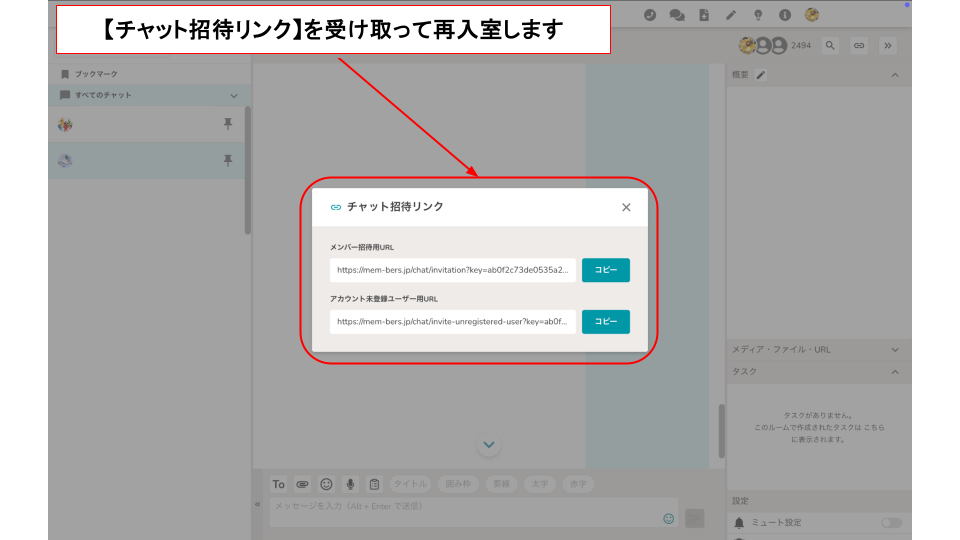Unpin the first chat in the list

[x=227, y=124]
